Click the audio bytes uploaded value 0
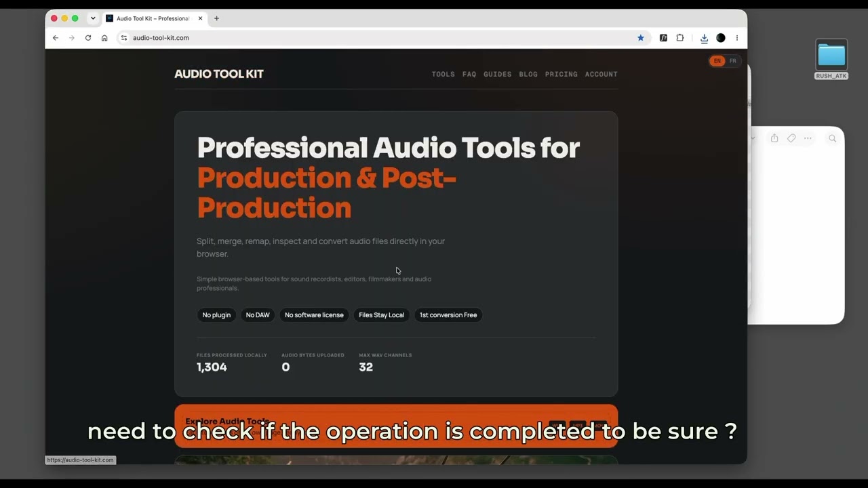The image size is (868, 488). pyautogui.click(x=285, y=367)
